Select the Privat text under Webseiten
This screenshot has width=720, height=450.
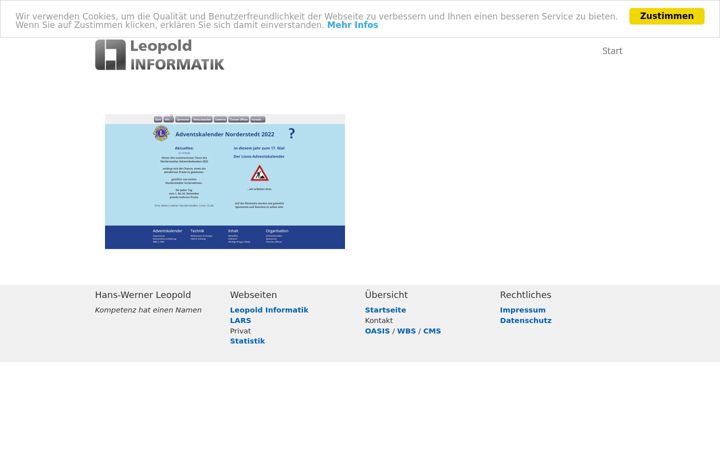coord(240,331)
